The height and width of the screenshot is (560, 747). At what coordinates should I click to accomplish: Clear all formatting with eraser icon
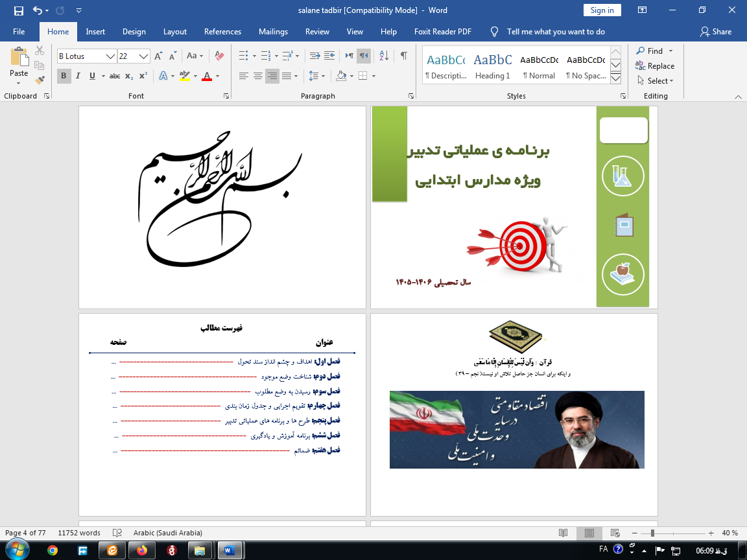pyautogui.click(x=220, y=56)
